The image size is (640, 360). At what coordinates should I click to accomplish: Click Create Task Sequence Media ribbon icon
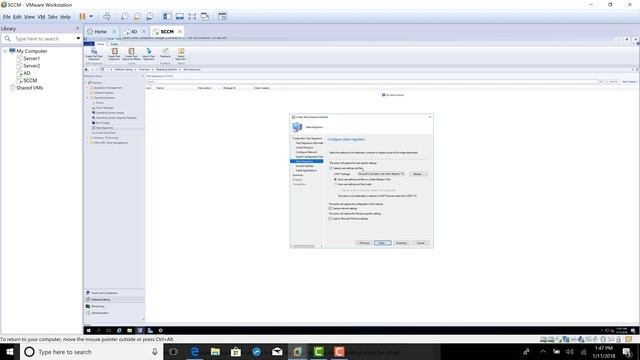pyautogui.click(x=131, y=54)
